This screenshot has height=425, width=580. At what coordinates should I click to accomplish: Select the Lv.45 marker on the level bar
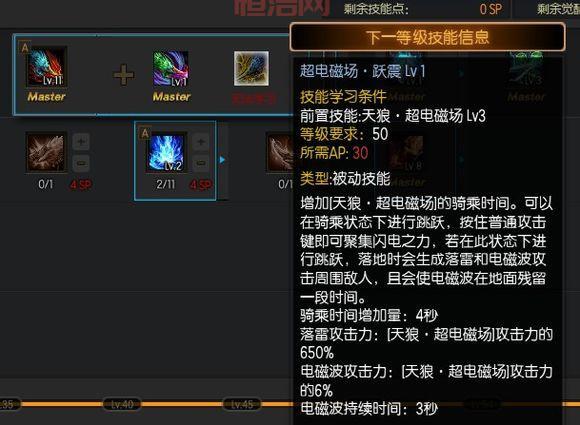[242, 404]
